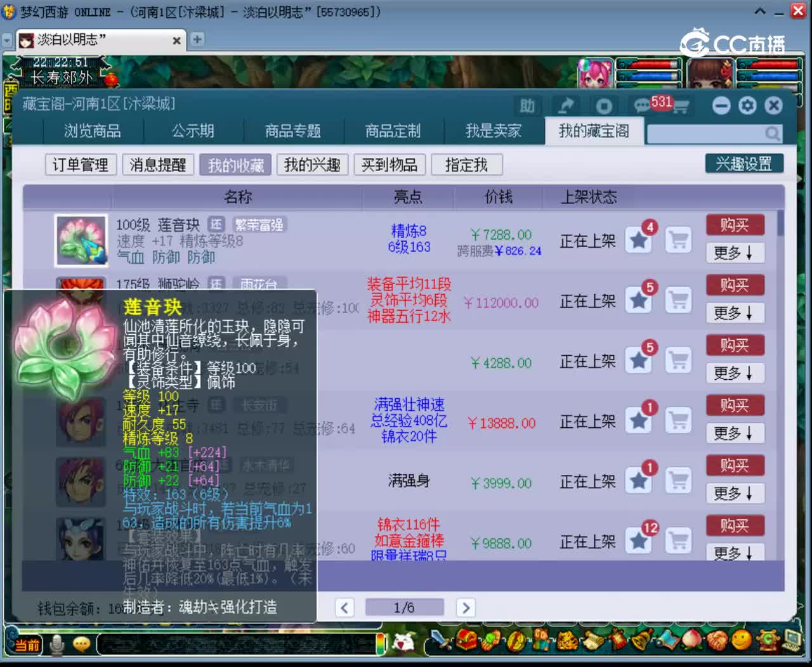Screen dimensions: 812x667
Task: Add the ￥4288.00 listing to cart
Action: [678, 361]
